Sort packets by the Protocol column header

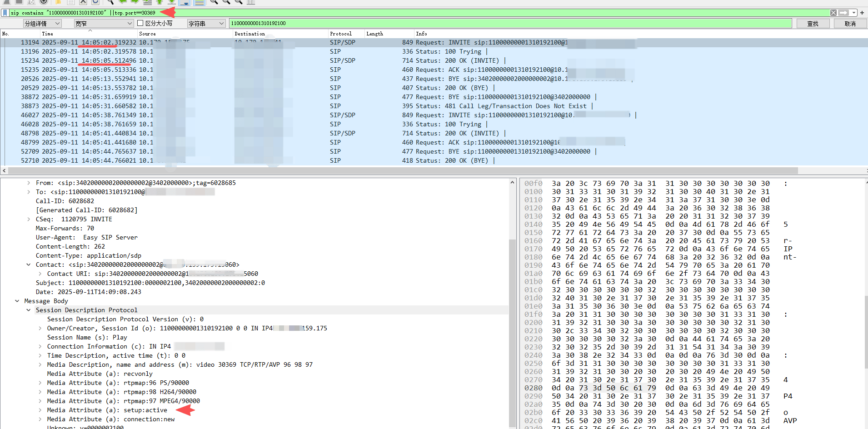coord(341,34)
